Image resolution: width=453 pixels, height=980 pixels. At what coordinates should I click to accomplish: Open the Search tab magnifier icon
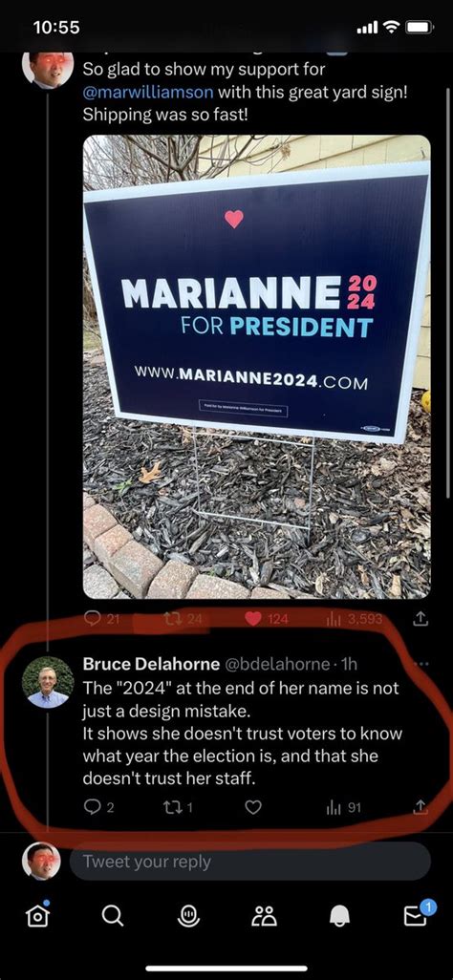(113, 916)
